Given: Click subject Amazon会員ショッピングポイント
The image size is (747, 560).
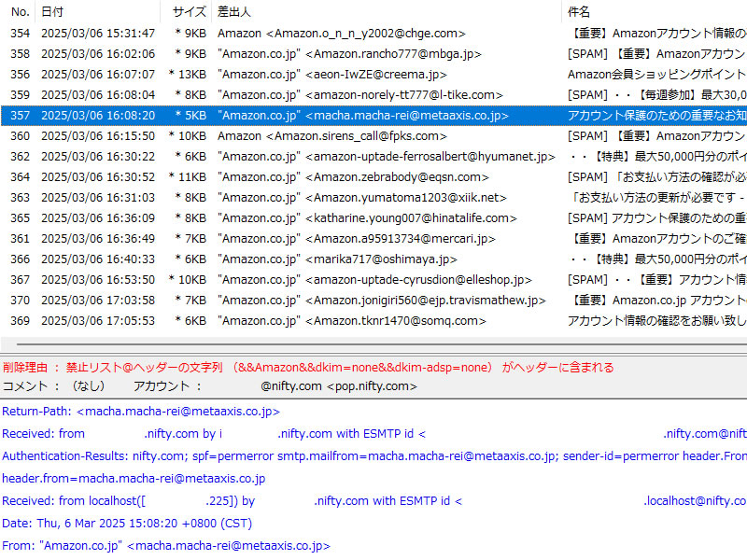Looking at the screenshot, I should (x=657, y=75).
